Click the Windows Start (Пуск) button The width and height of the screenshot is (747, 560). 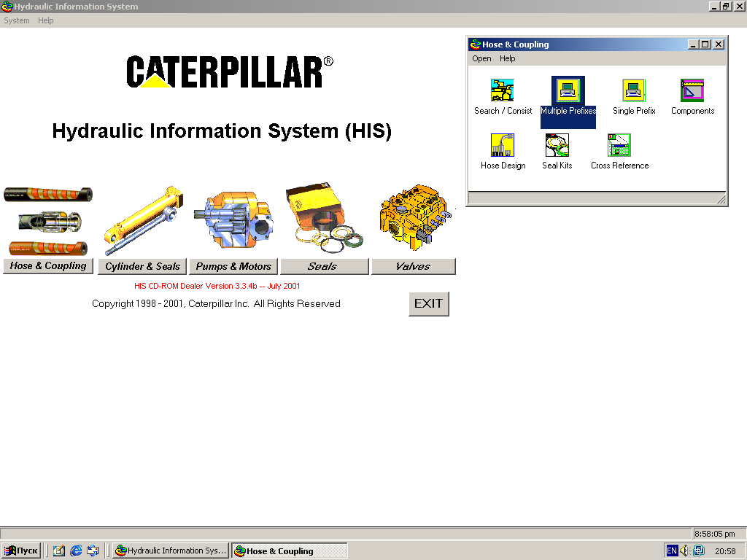coord(21,551)
